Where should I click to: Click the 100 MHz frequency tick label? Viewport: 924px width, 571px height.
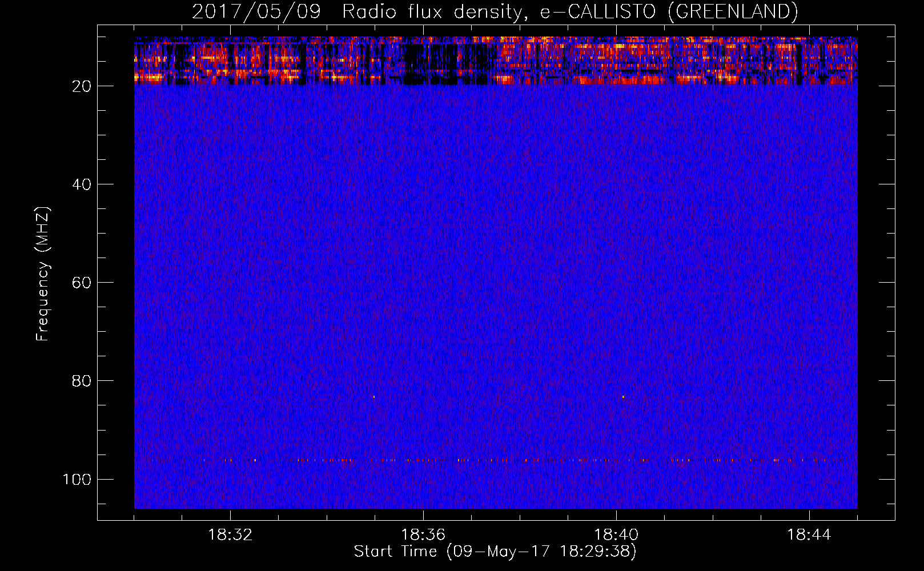pyautogui.click(x=77, y=479)
